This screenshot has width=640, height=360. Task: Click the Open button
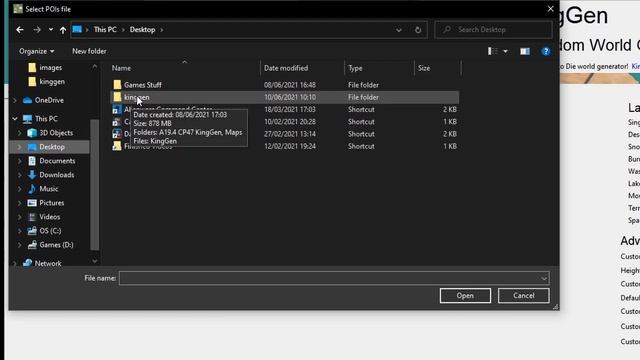[x=465, y=296]
